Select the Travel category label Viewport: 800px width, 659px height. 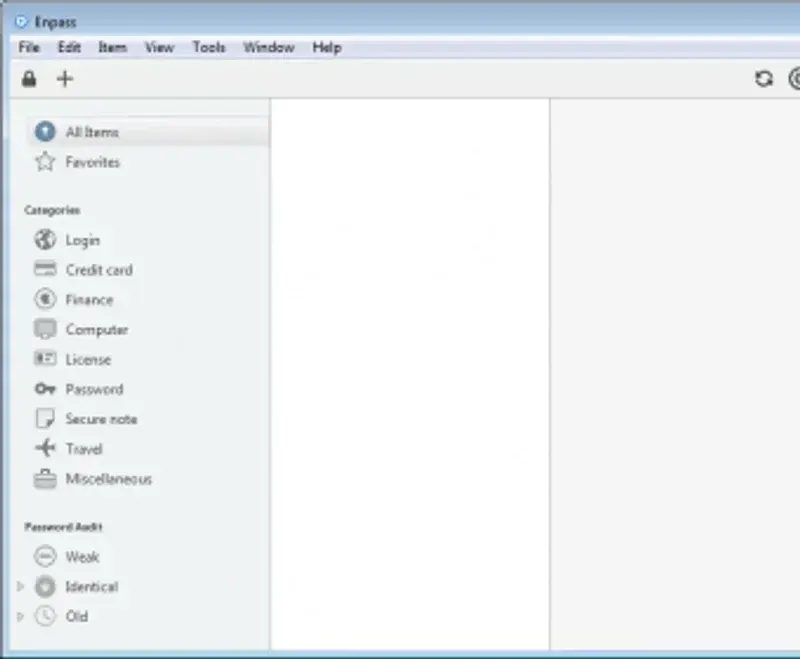pos(84,449)
